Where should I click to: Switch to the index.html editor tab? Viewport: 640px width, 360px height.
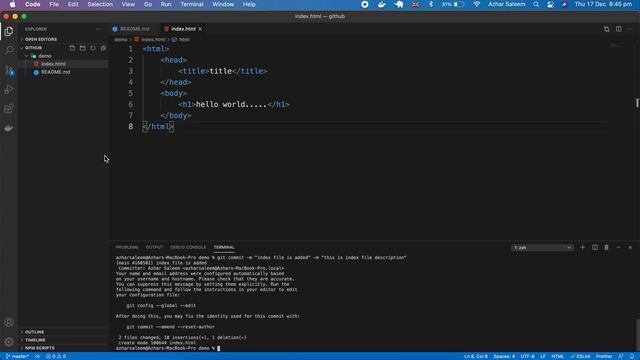click(183, 29)
